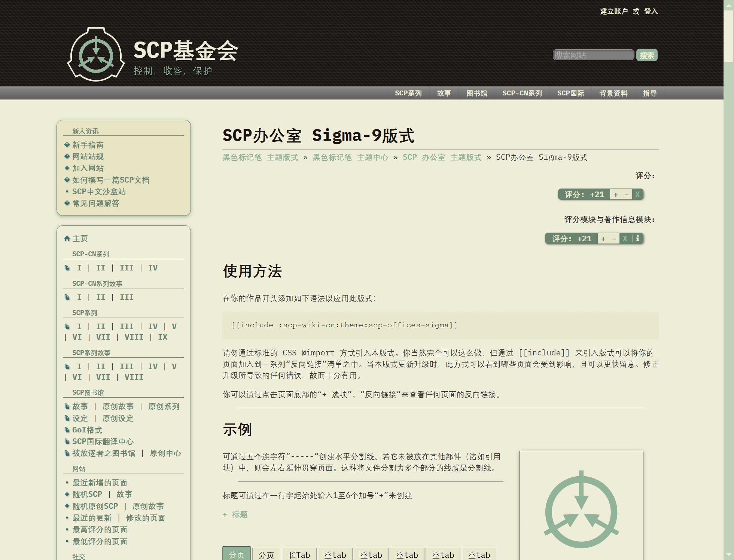Image resolution: width=734 pixels, height=560 pixels.
Task: Downvote with the minus in the top rating box
Action: (627, 195)
